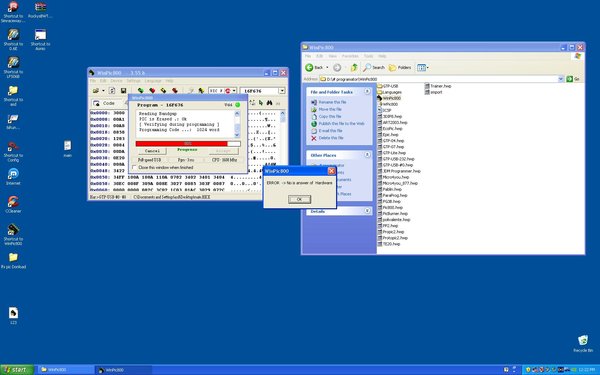Click the red programming progress bar
This screenshot has width=600, height=375.
point(188,143)
